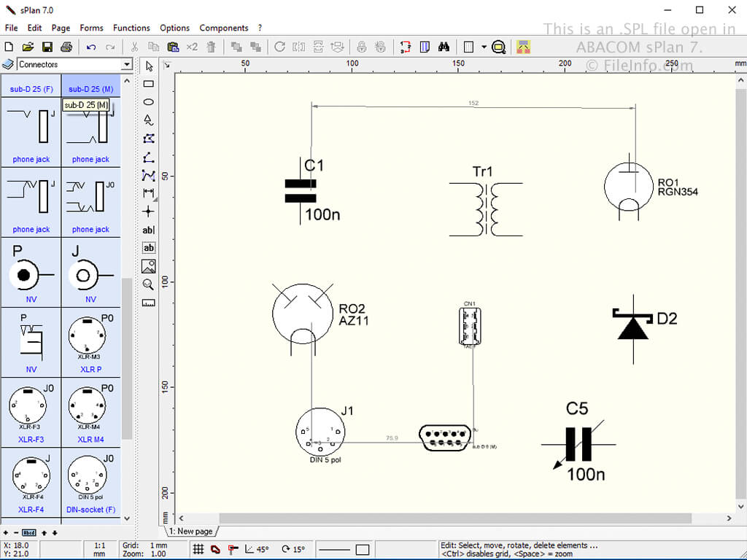Viewport: 747px width, 560px height.
Task: Switch to the '1: New page' tab
Action: (191, 532)
